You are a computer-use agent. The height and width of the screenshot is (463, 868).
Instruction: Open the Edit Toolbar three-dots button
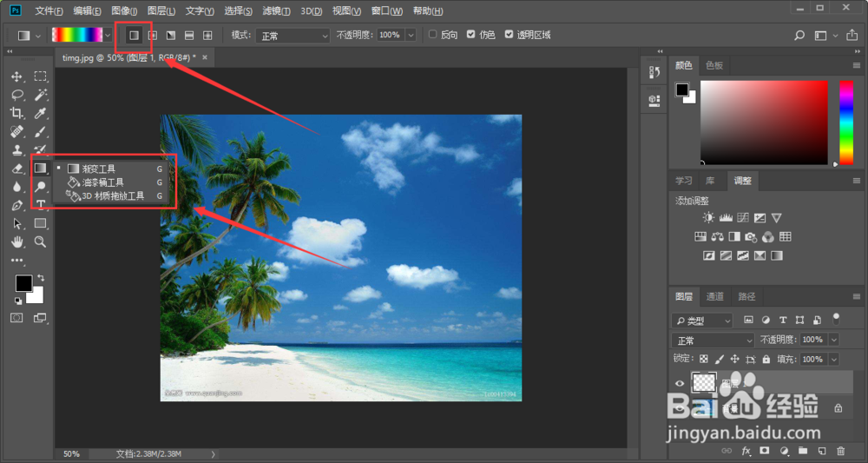click(x=17, y=260)
